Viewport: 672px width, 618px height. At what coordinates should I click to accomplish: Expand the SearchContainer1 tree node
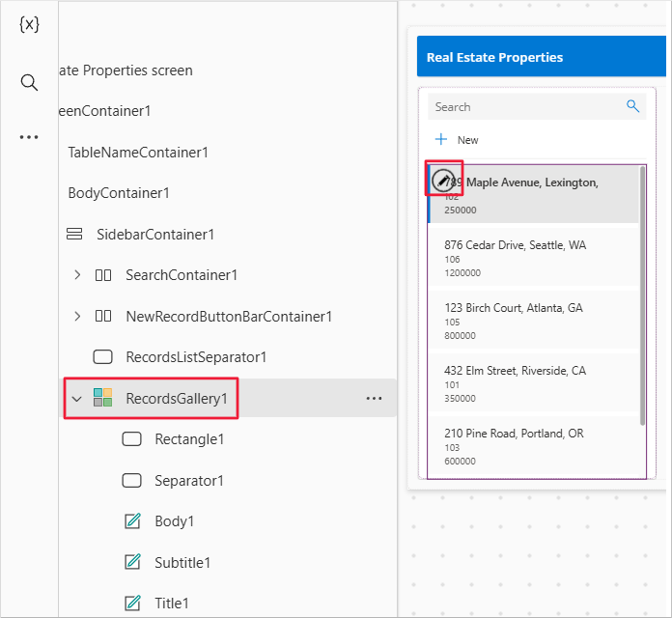click(x=77, y=274)
